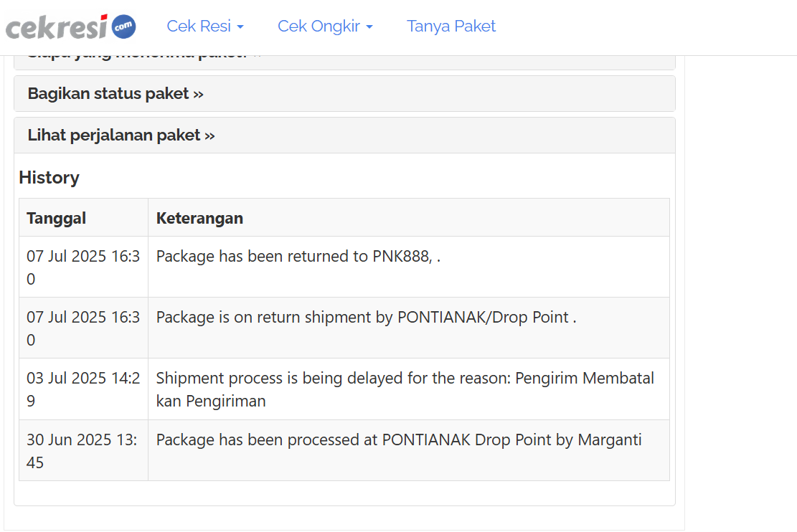This screenshot has width=797, height=532.
Task: Click the 'Pengirim Membatalkan Pengiriman' delay entry
Action: (405, 389)
